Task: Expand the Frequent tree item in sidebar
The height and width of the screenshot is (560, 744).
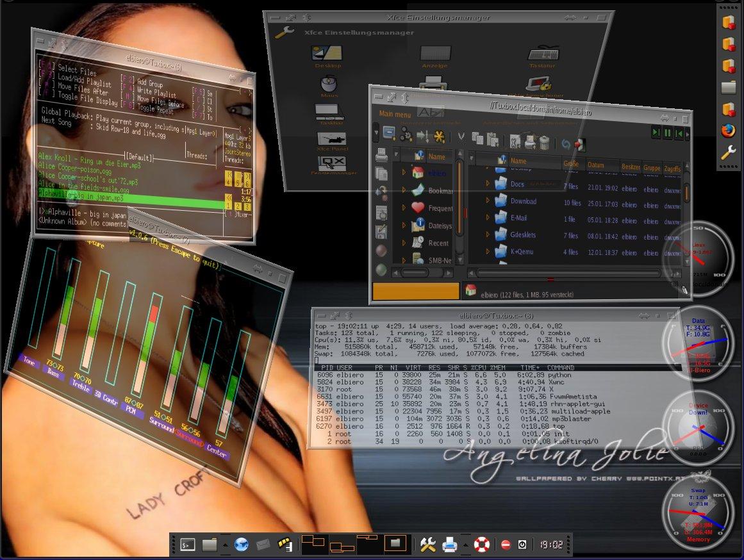Action: point(404,208)
